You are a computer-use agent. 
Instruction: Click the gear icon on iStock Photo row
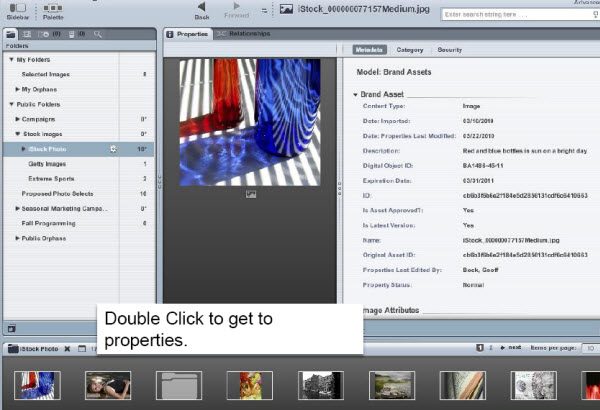113,149
